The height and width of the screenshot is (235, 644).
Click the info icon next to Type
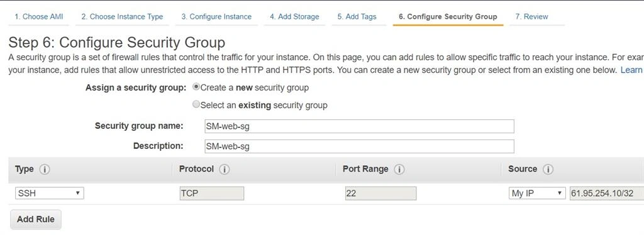(x=45, y=169)
